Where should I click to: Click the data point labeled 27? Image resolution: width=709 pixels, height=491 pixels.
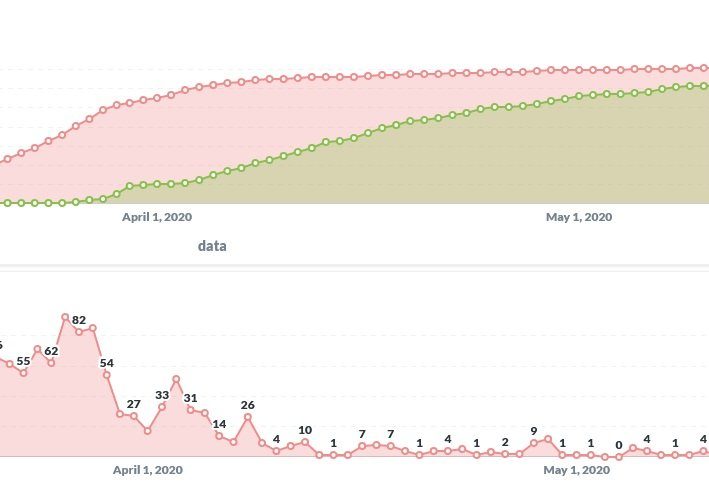click(x=134, y=416)
